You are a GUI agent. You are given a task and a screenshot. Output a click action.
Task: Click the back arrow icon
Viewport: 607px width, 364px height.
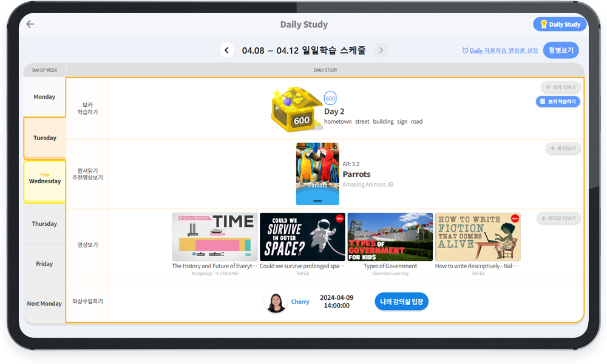(30, 24)
